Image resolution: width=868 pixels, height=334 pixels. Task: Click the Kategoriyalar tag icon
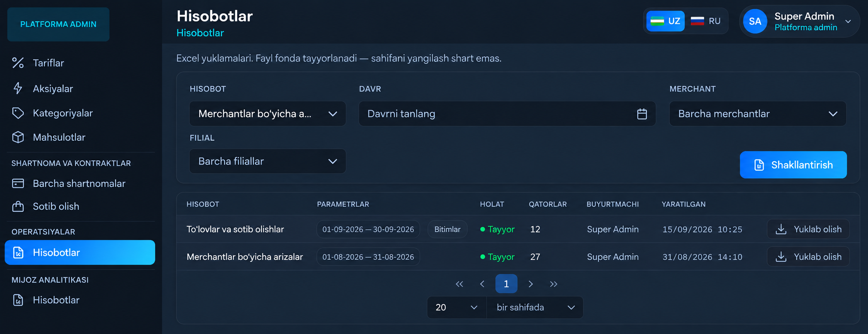pos(18,113)
